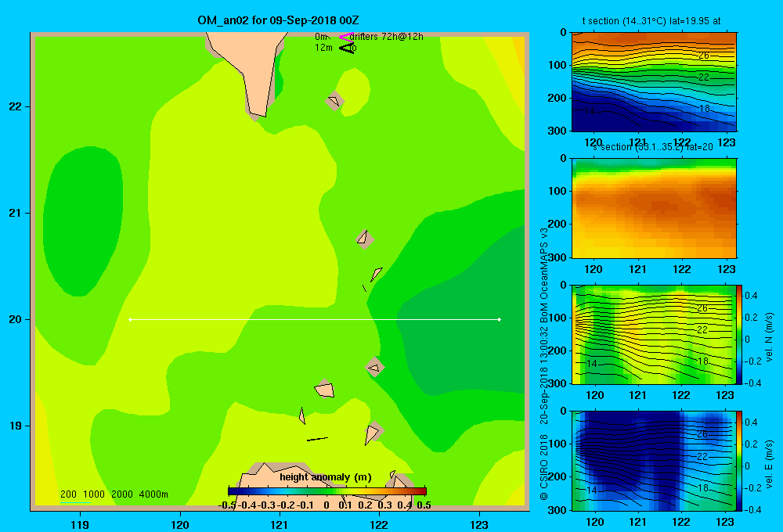Click depth tick '100' on the salinity section
Screen dimensions: 783x532
[557, 191]
